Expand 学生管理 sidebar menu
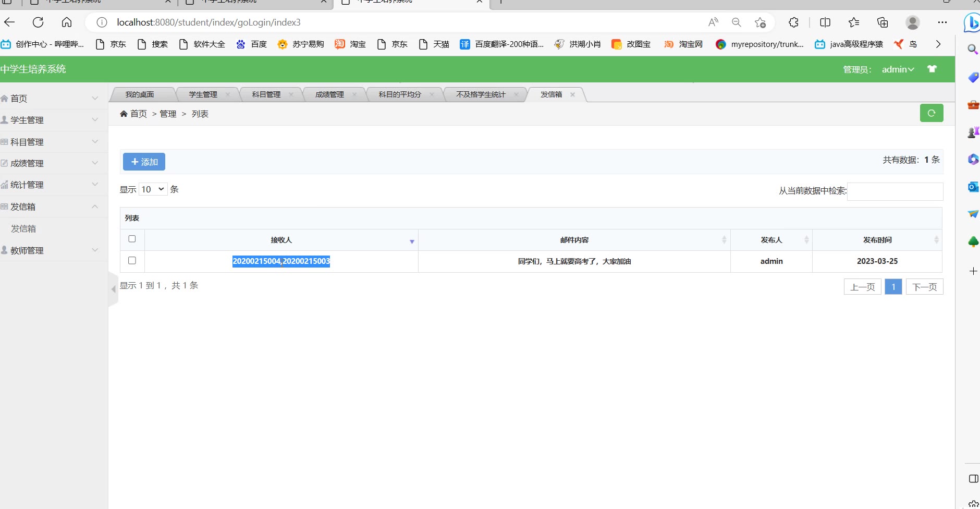980x509 pixels. tap(54, 120)
